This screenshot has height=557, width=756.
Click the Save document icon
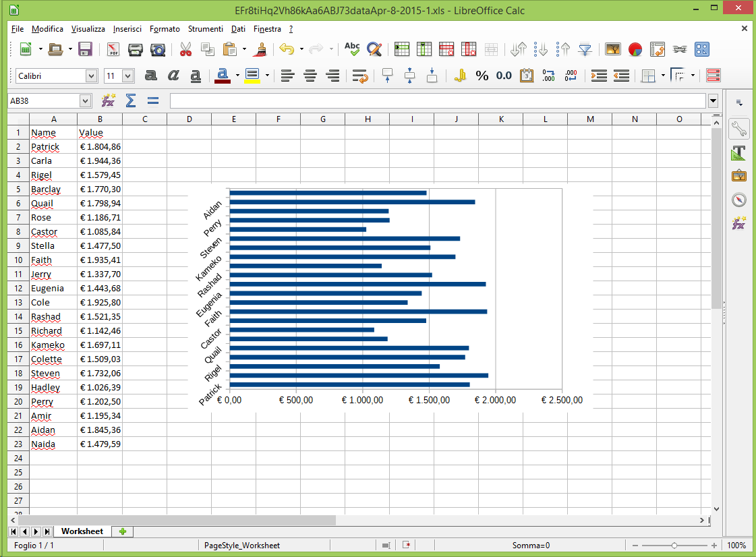coord(86,49)
